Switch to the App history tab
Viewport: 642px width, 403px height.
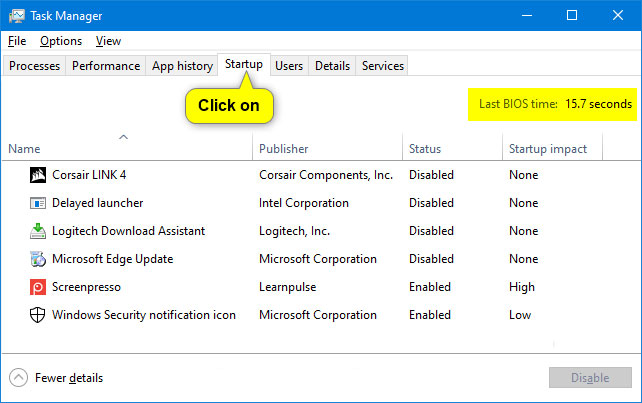coord(182,66)
